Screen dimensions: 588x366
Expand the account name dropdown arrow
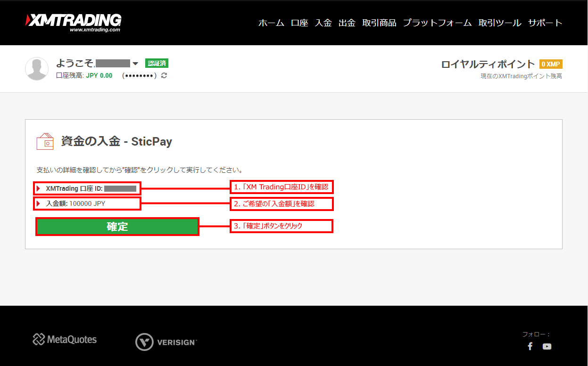pyautogui.click(x=135, y=64)
